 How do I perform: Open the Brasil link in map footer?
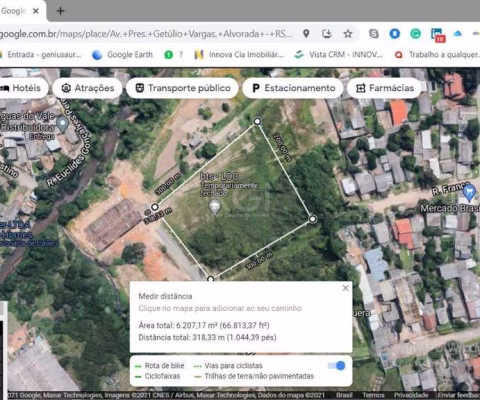coord(344,395)
